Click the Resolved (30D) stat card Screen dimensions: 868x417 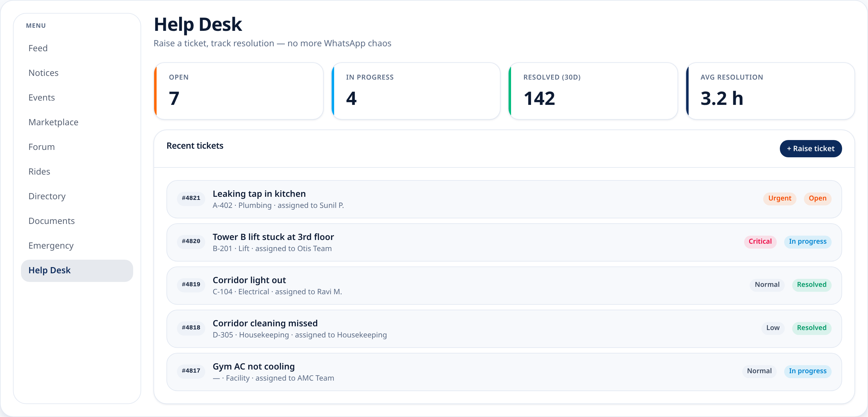coord(593,91)
